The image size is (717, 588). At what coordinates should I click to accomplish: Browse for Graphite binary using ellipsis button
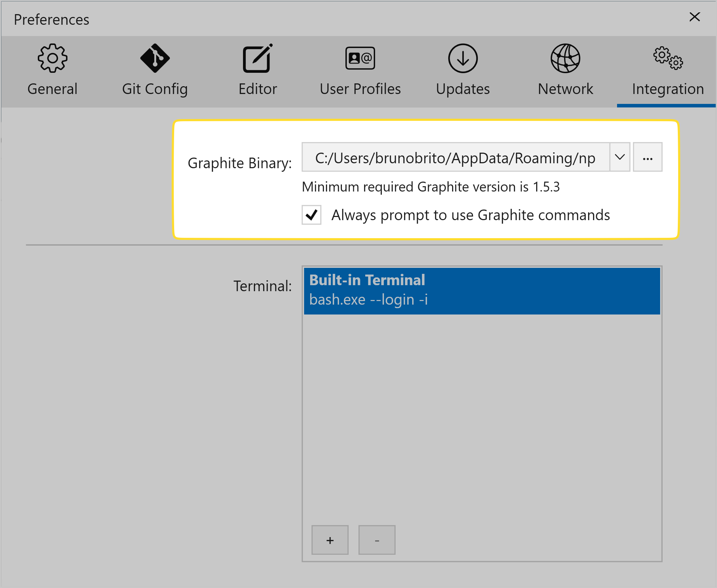647,157
